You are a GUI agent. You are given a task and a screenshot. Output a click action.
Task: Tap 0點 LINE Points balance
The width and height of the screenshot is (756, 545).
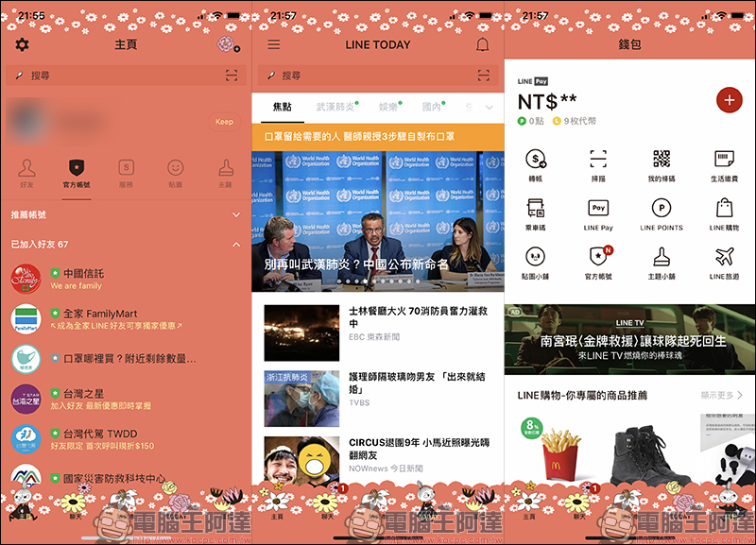click(531, 121)
